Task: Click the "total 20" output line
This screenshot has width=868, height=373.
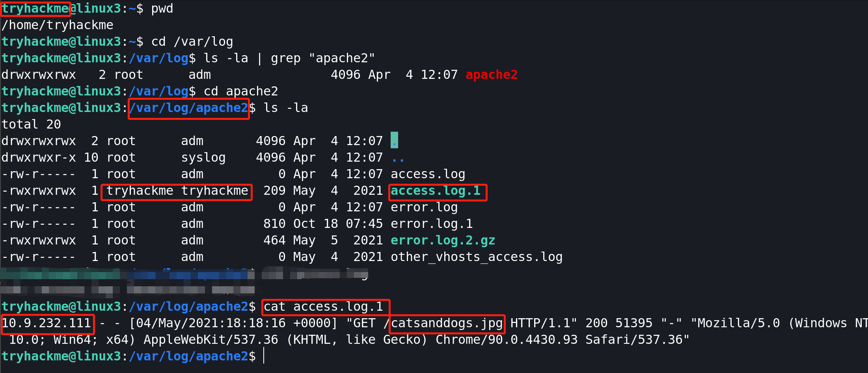Action: (32, 125)
